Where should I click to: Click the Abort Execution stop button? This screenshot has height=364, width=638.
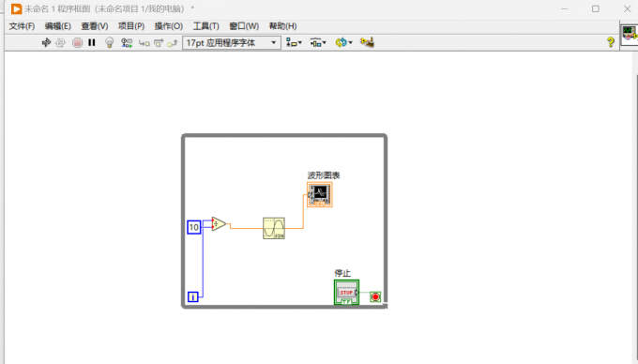coord(77,42)
